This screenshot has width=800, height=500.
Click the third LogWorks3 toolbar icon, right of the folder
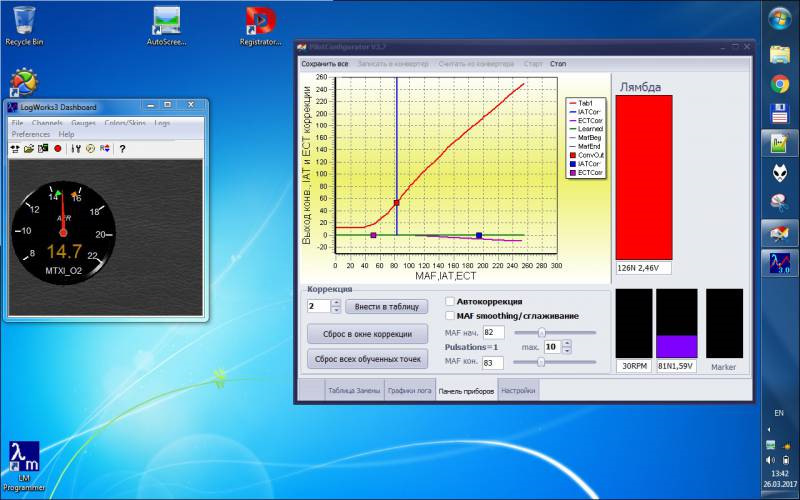pos(43,148)
